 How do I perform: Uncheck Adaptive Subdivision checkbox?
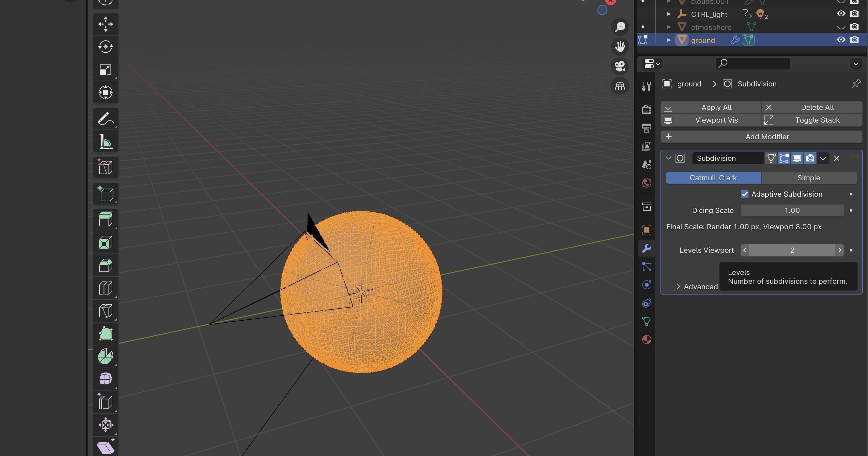(744, 194)
